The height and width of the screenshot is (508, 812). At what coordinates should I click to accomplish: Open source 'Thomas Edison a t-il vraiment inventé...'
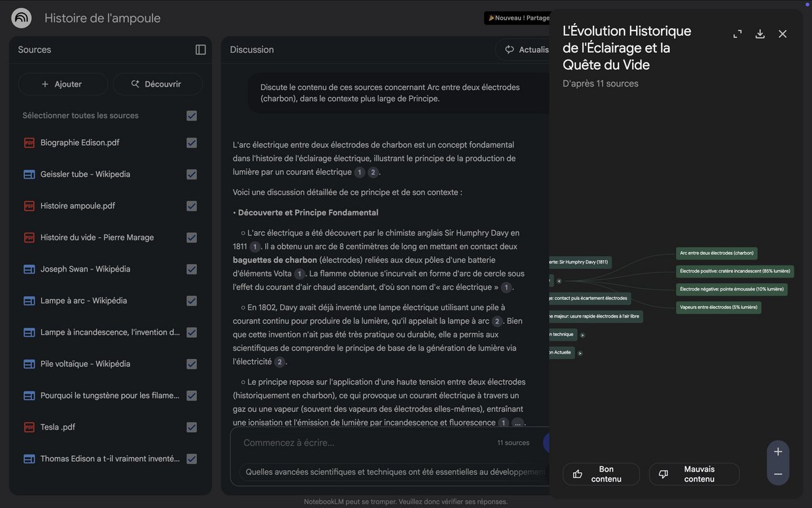click(x=110, y=459)
